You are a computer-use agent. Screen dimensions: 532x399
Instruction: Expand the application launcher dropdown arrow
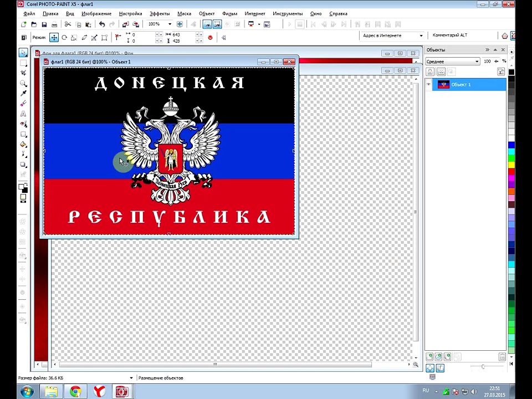(x=259, y=24)
